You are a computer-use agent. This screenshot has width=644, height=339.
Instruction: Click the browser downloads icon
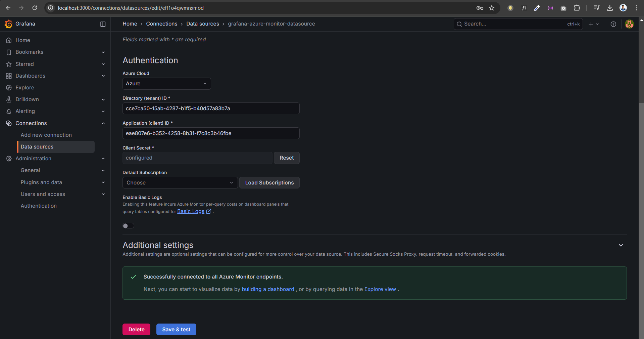[x=610, y=8]
